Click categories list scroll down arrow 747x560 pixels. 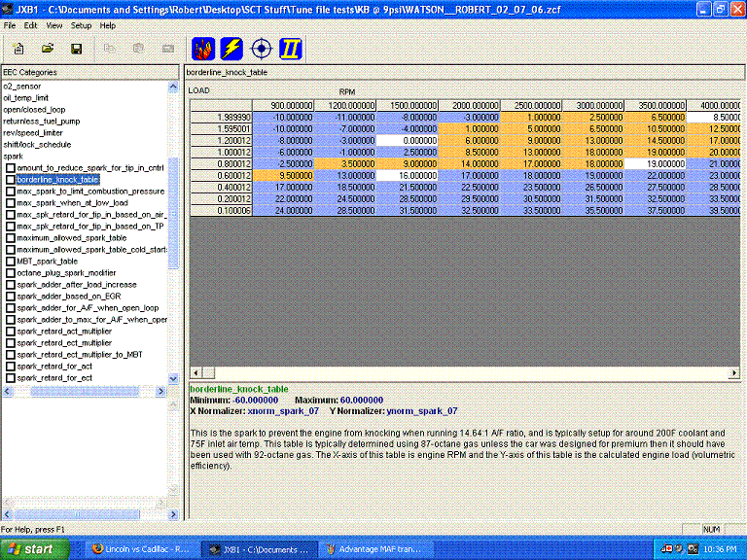tap(173, 378)
